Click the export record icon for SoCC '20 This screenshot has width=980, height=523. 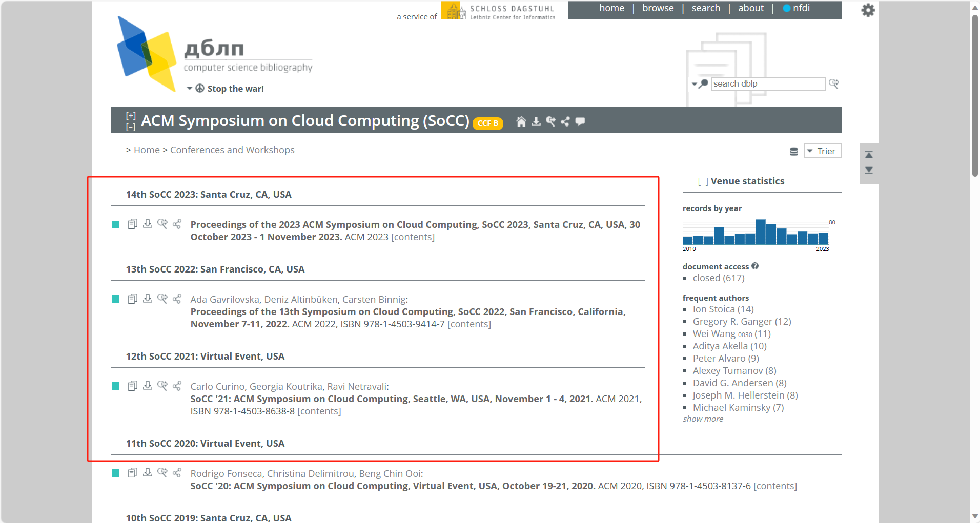pyautogui.click(x=148, y=473)
